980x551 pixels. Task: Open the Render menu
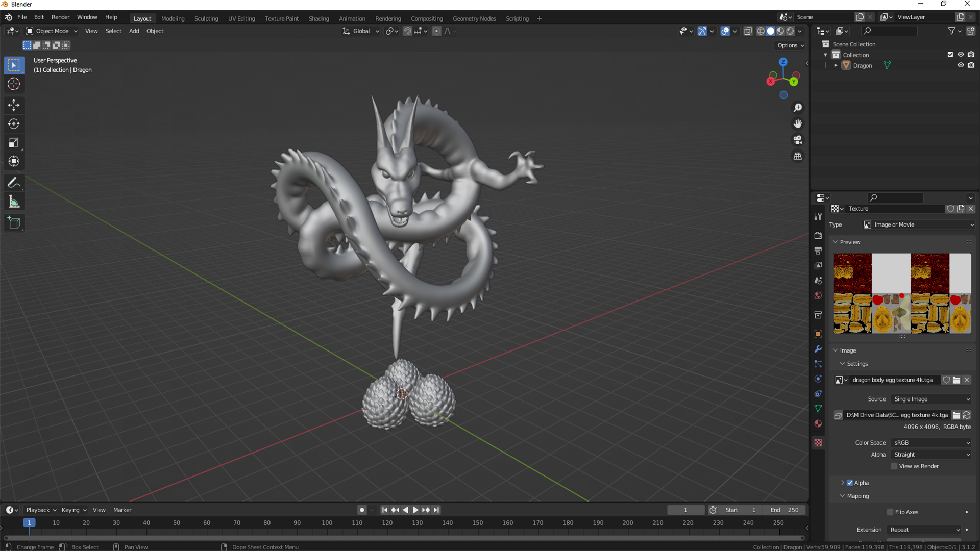click(x=60, y=17)
